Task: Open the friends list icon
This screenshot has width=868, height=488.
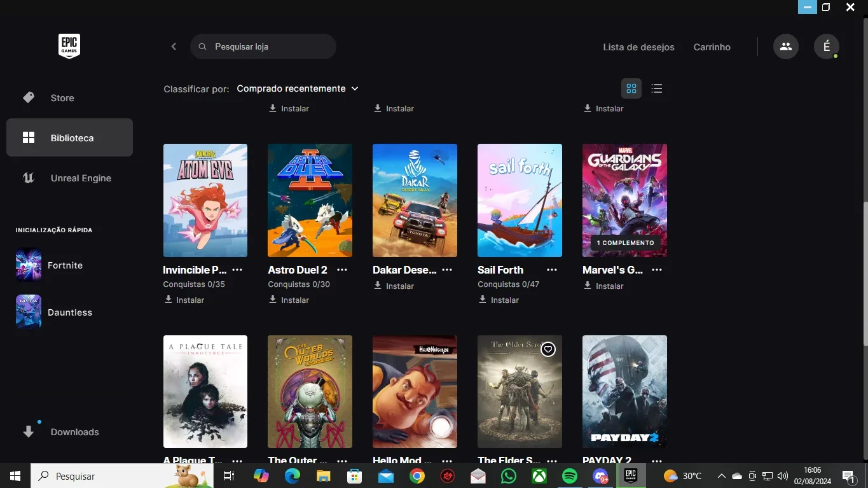Action: [786, 46]
